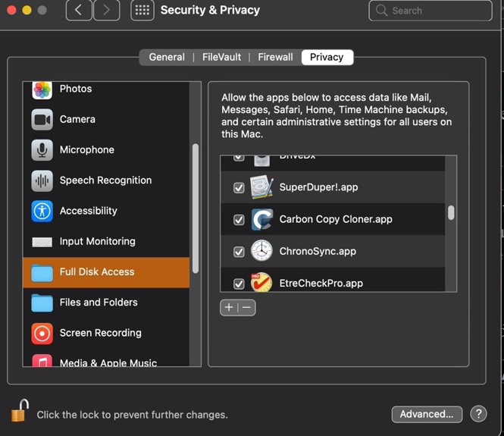Remove selected app with minus button
Screen dimensions: 504x436
click(x=247, y=307)
